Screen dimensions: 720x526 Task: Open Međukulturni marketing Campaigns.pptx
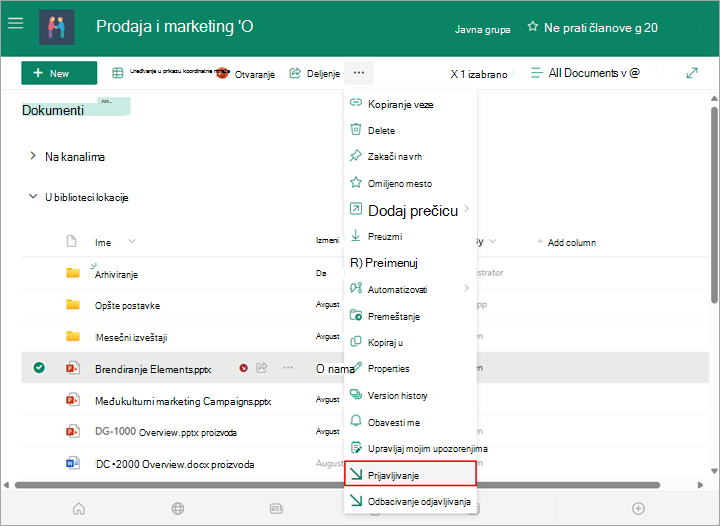click(x=183, y=401)
